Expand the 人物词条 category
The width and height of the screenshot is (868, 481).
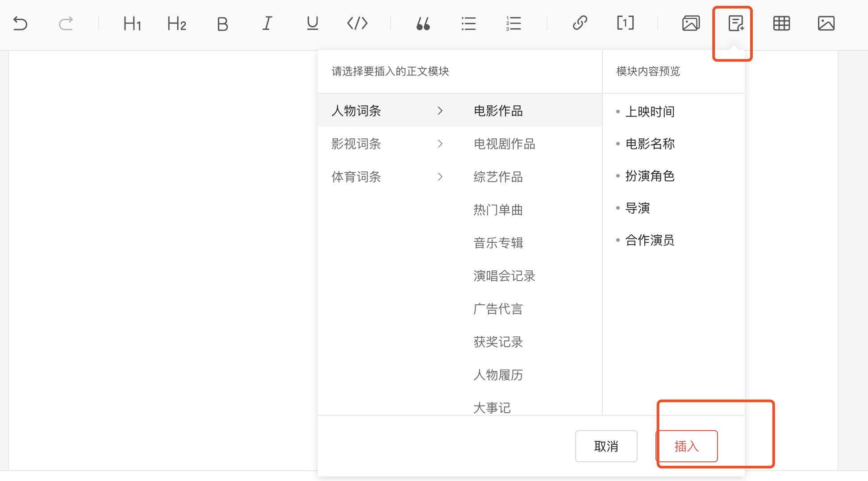[355, 111]
